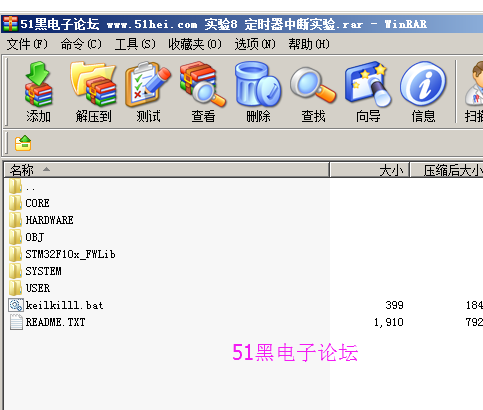The height and width of the screenshot is (410, 483).
Task: Open the Favorites (收藏夹) menu
Action: (x=195, y=44)
